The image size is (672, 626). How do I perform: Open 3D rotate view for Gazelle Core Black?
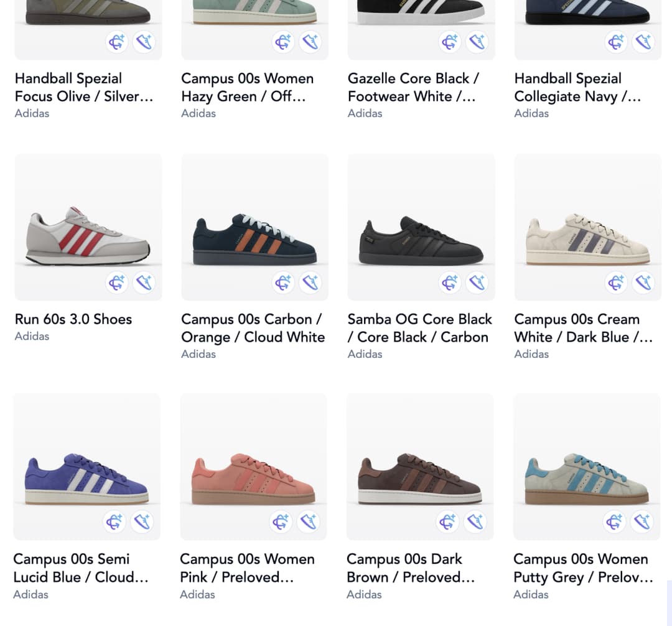(x=449, y=42)
